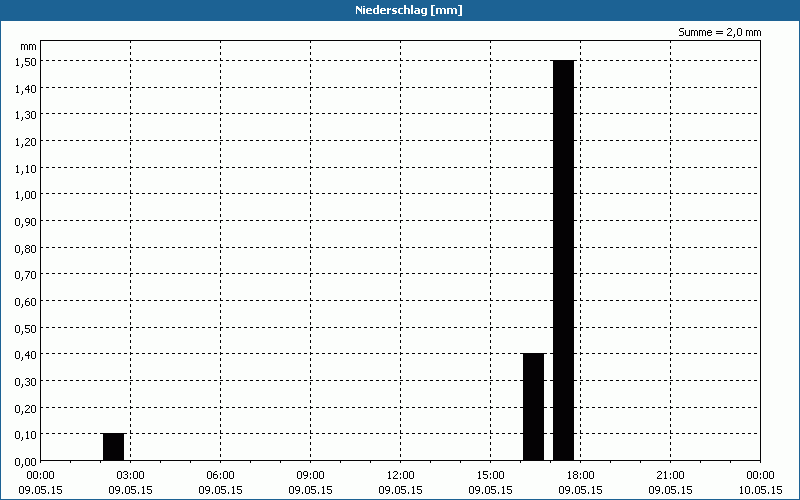Click the 15:00 time axis label
The image size is (800, 500).
click(490, 476)
